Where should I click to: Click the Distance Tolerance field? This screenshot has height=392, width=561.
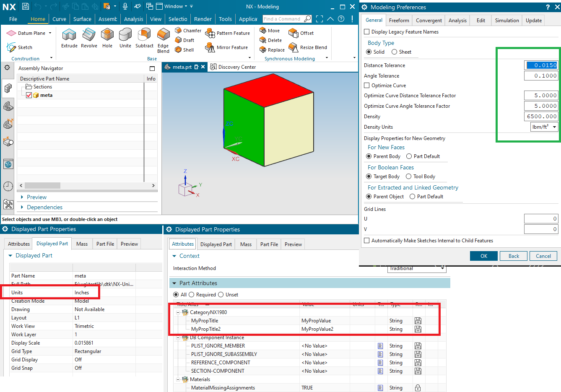click(541, 65)
